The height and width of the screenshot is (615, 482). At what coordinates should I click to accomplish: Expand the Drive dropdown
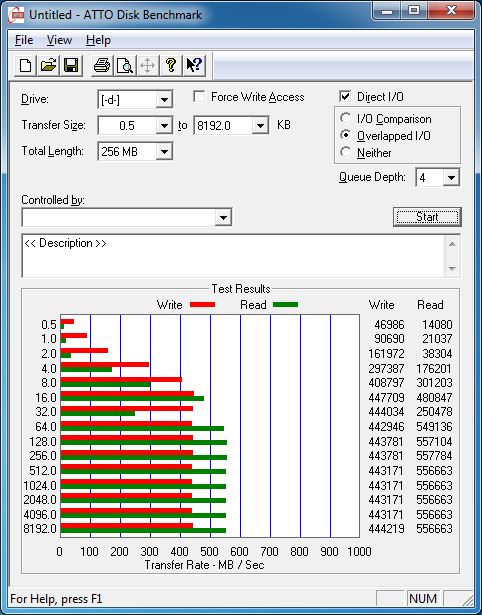[x=164, y=100]
